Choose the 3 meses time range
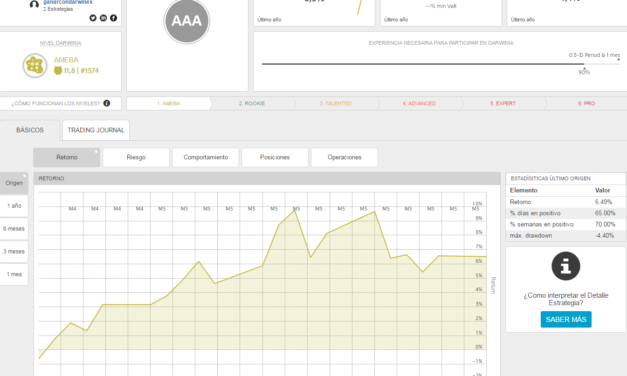Viewport: 627px width, 376px height. click(14, 252)
